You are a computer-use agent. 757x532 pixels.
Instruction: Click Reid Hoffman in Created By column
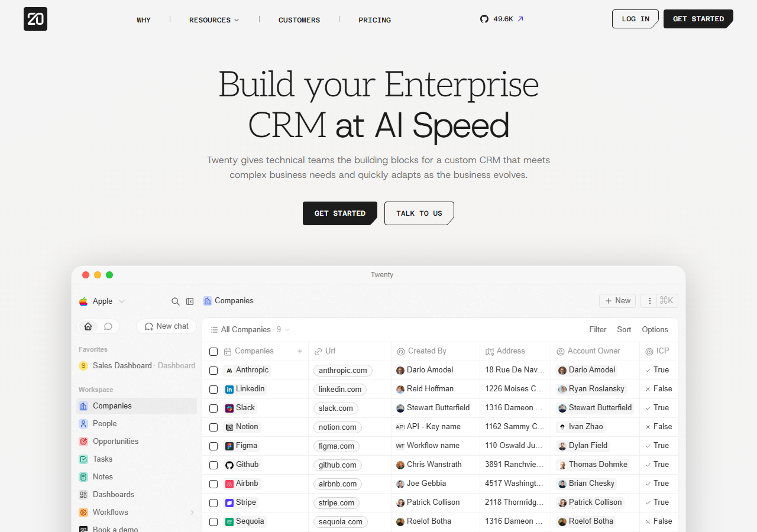[425, 389]
